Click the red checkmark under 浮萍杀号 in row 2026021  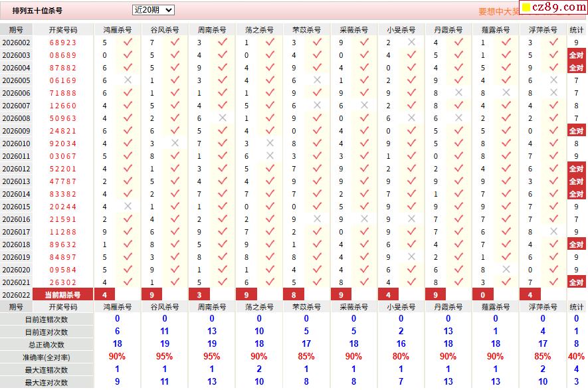pos(553,282)
